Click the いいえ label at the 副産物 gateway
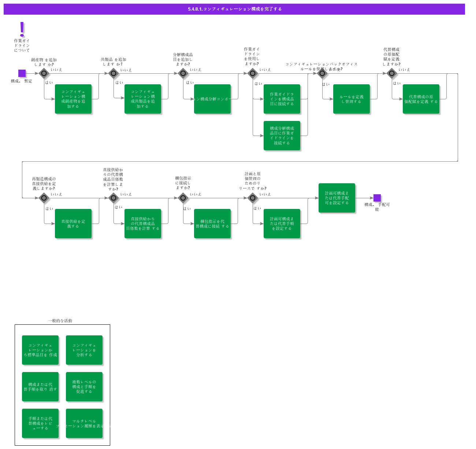The height and width of the screenshot is (449, 476). tap(56, 70)
